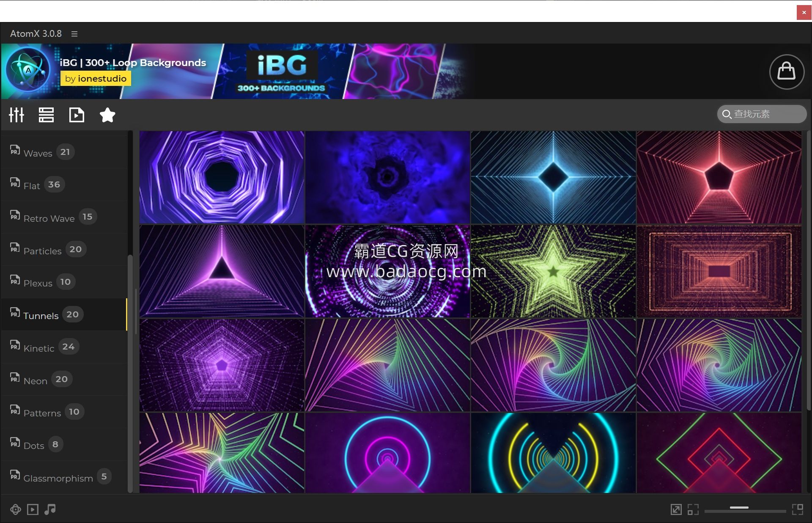The height and width of the screenshot is (523, 812).
Task: Select the blue diamond tunnel thumbnail
Action: (x=553, y=177)
